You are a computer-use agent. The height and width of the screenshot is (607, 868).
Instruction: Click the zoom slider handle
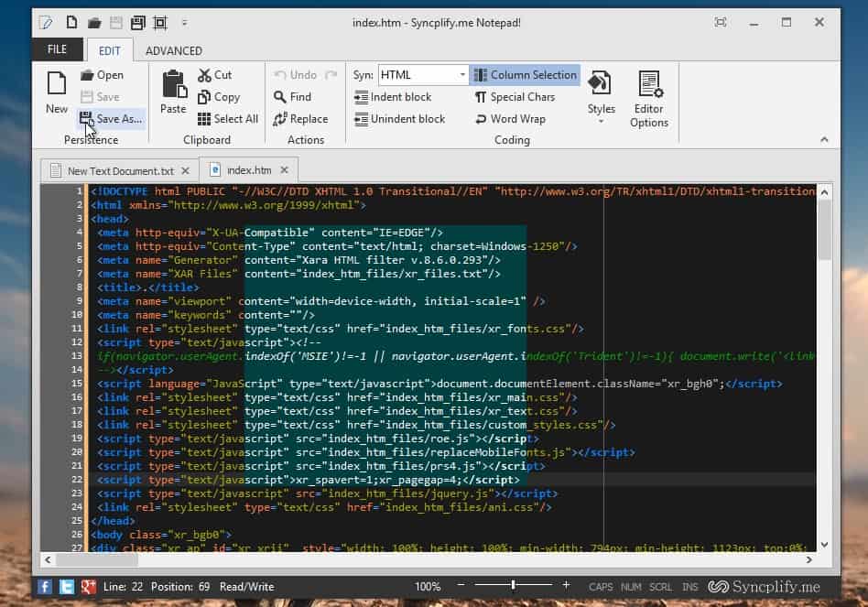tap(514, 584)
